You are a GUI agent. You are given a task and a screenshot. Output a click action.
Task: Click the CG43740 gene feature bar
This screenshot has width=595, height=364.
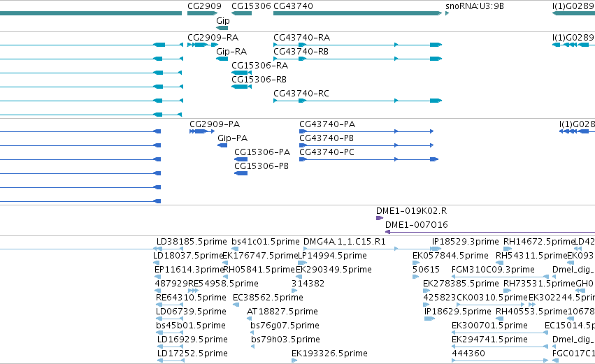click(x=357, y=13)
